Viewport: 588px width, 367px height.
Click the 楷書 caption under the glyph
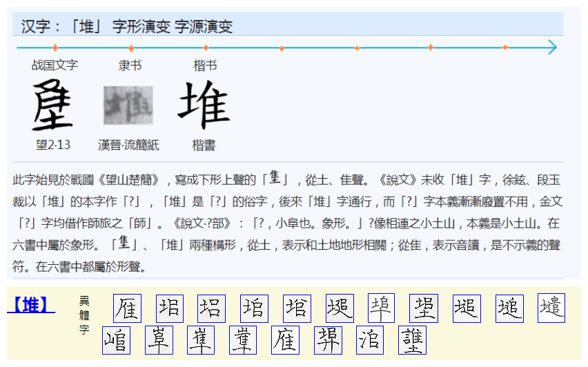pyautogui.click(x=204, y=145)
